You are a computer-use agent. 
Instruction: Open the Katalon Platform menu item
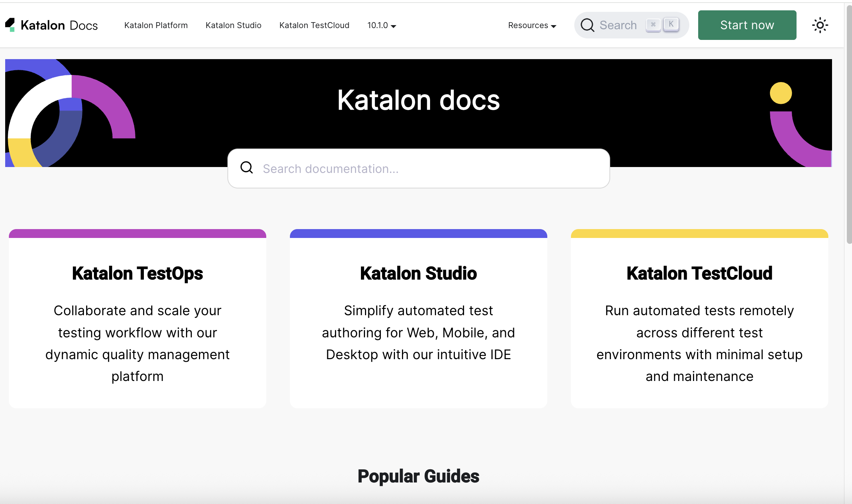pos(156,25)
